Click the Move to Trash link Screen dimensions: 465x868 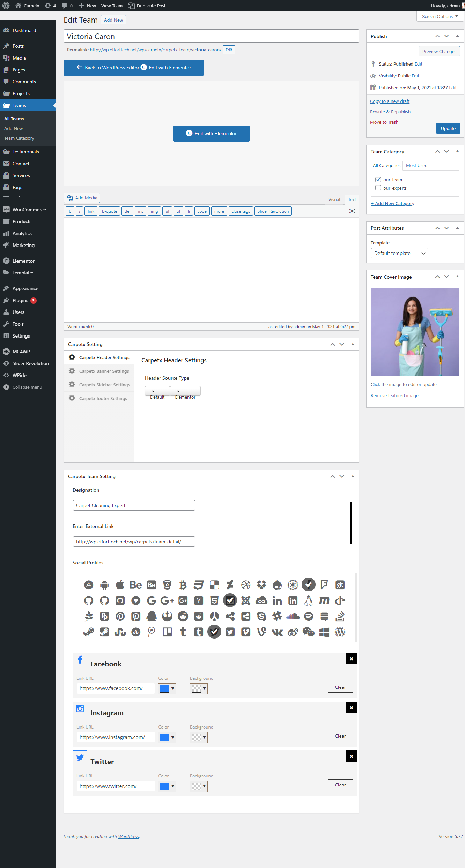pos(384,122)
